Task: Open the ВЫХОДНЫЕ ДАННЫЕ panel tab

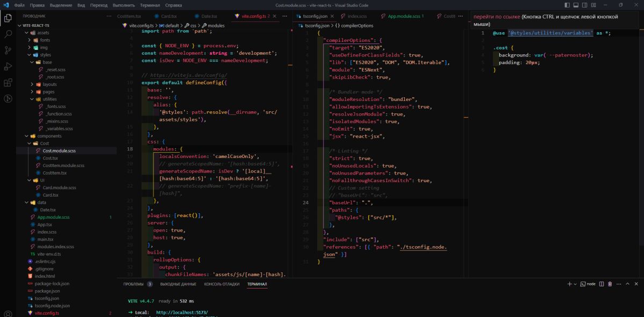Action: click(178, 284)
